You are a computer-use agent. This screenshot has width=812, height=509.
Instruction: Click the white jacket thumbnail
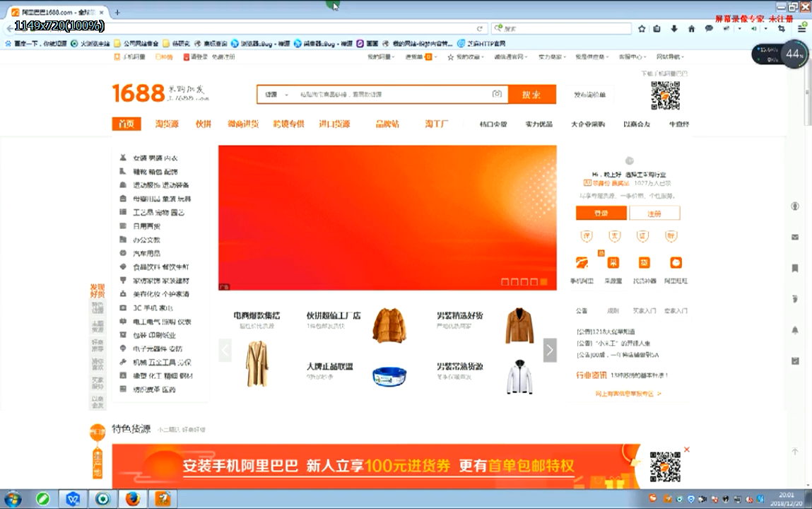[x=519, y=376]
